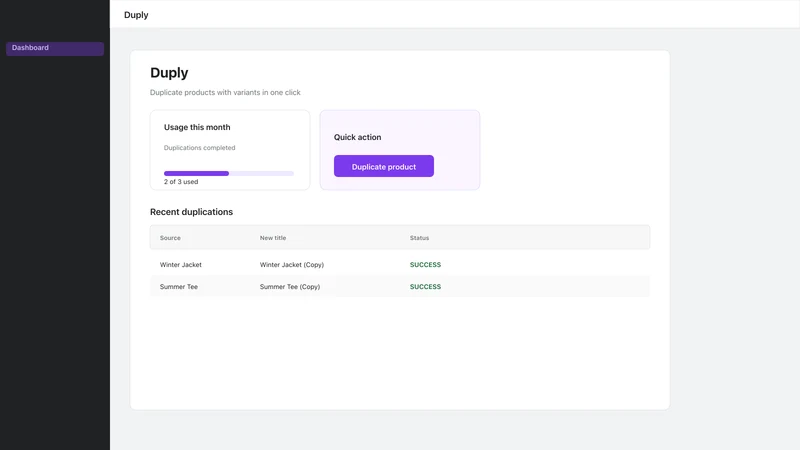
Task: Click the New title column header
Action: coord(273,238)
